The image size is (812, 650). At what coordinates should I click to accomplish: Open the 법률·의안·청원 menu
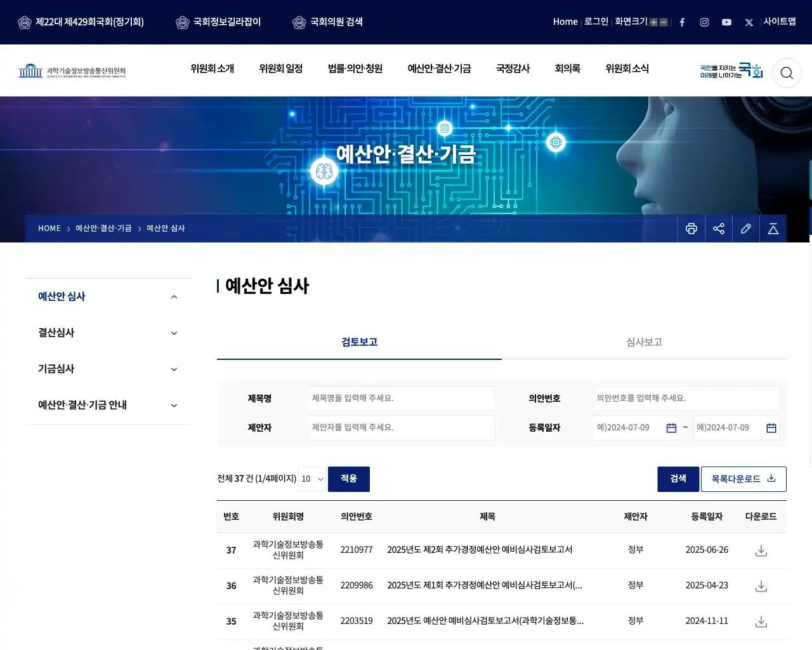(355, 69)
